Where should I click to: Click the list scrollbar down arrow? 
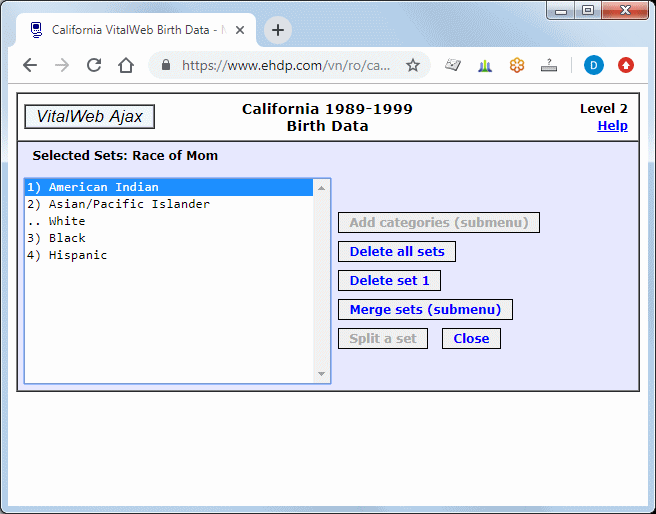click(321, 374)
